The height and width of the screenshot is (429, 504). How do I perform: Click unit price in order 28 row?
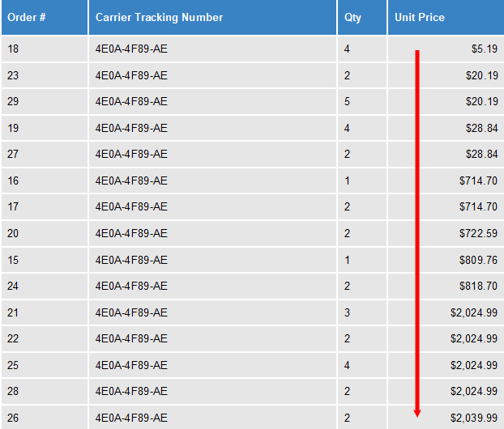474,391
